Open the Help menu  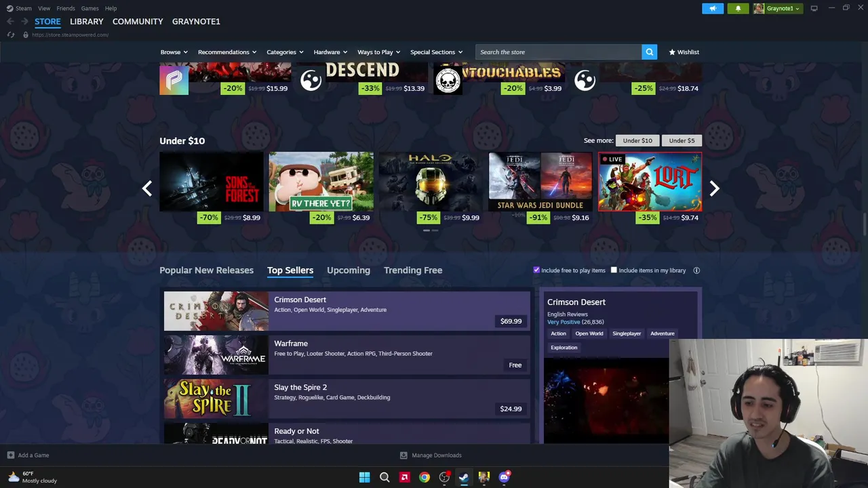[111, 8]
